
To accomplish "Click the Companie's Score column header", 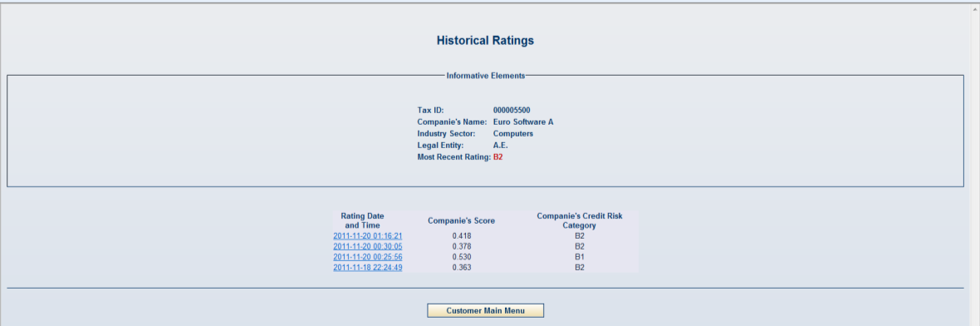I will [x=461, y=221].
